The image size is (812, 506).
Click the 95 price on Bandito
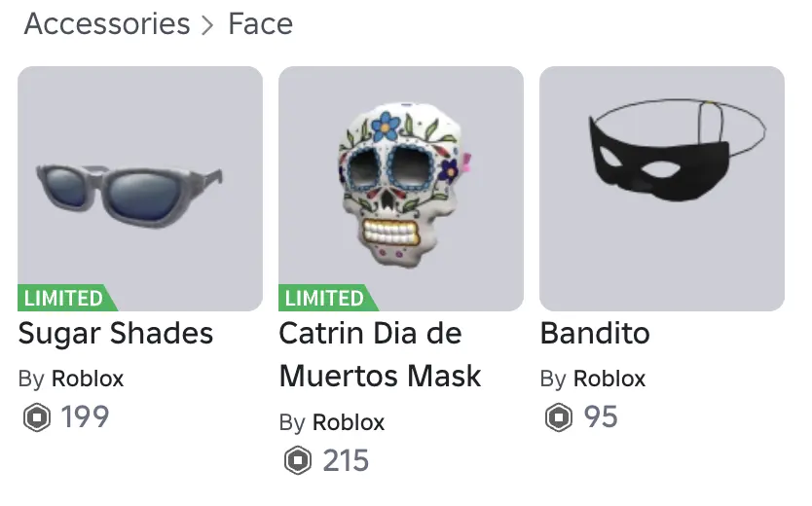pyautogui.click(x=601, y=417)
